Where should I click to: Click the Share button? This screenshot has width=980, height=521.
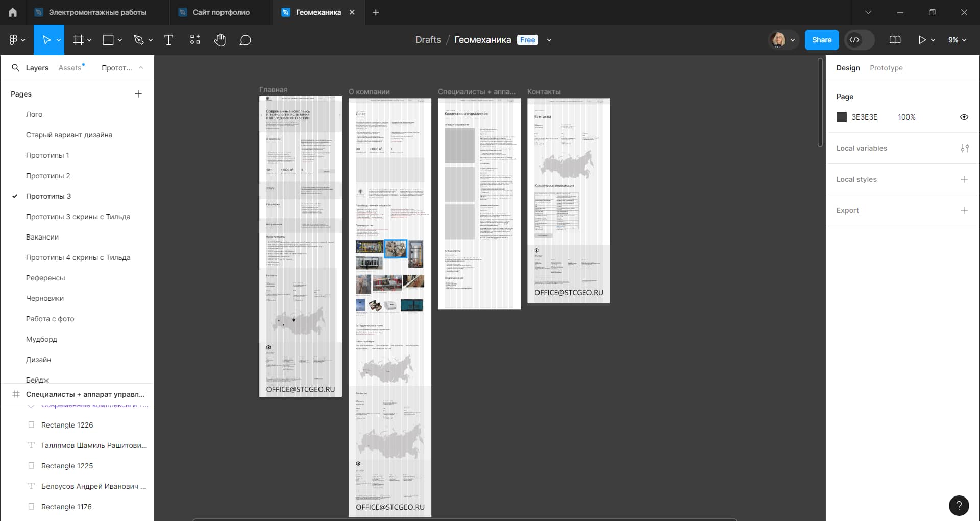click(x=822, y=40)
